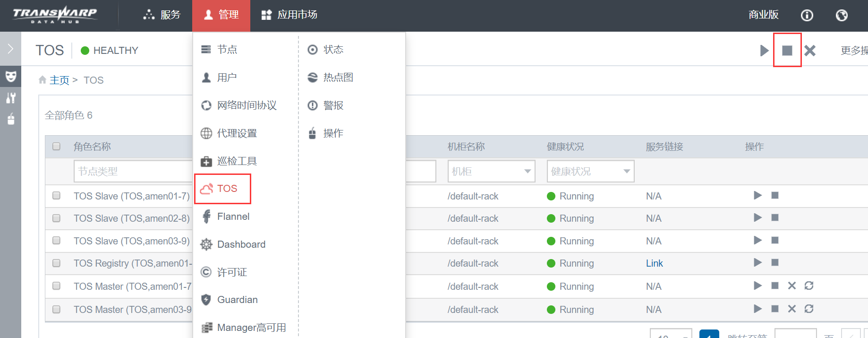This screenshot has width=868, height=338.
Task: Start the TOS Registry role
Action: [x=758, y=262]
